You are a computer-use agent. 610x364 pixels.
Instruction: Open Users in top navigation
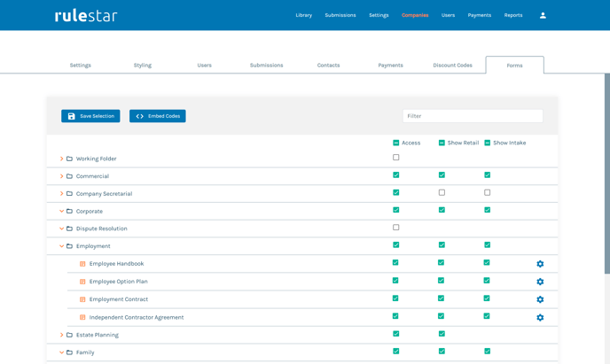tap(448, 16)
